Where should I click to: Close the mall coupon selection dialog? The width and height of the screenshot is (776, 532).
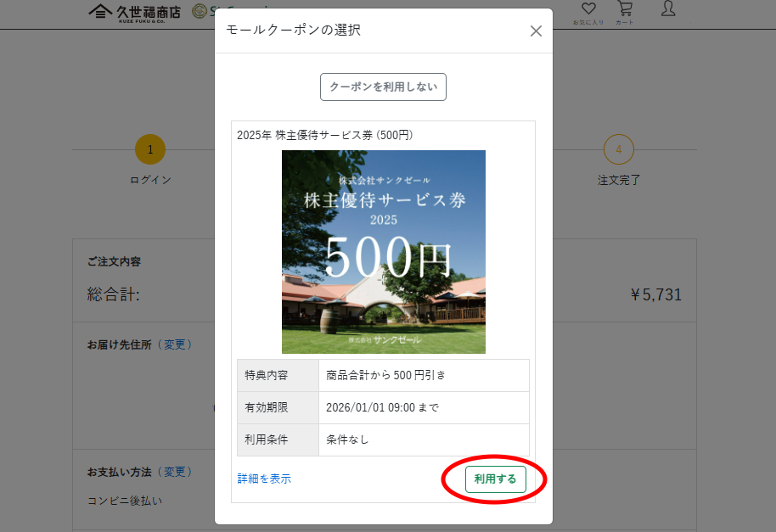coord(536,31)
